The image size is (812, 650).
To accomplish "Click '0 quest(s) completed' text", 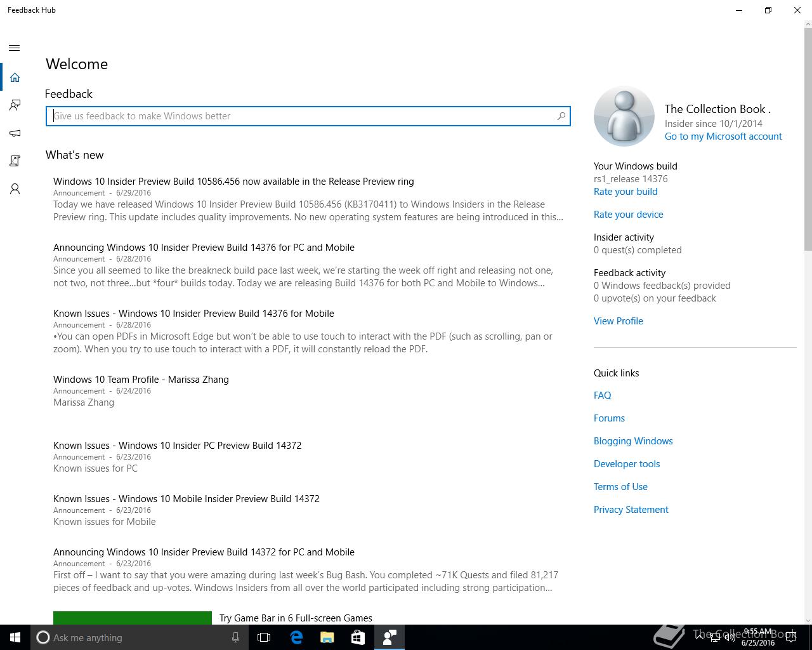I will tap(638, 250).
